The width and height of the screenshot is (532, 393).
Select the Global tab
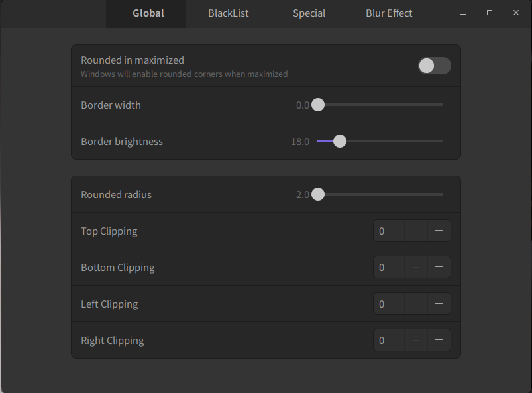point(148,13)
